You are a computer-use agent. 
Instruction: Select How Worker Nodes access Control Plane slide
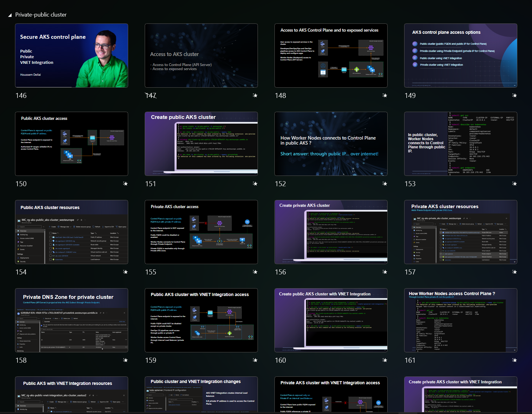461,320
